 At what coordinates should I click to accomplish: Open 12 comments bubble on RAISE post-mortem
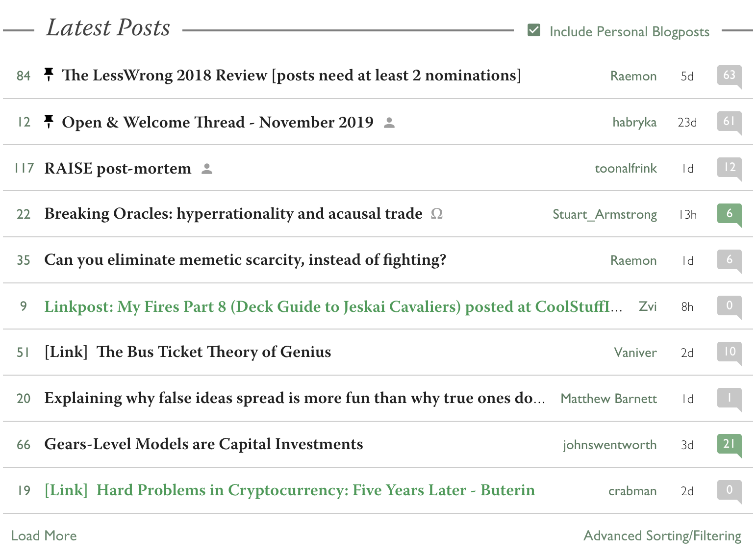[729, 168]
